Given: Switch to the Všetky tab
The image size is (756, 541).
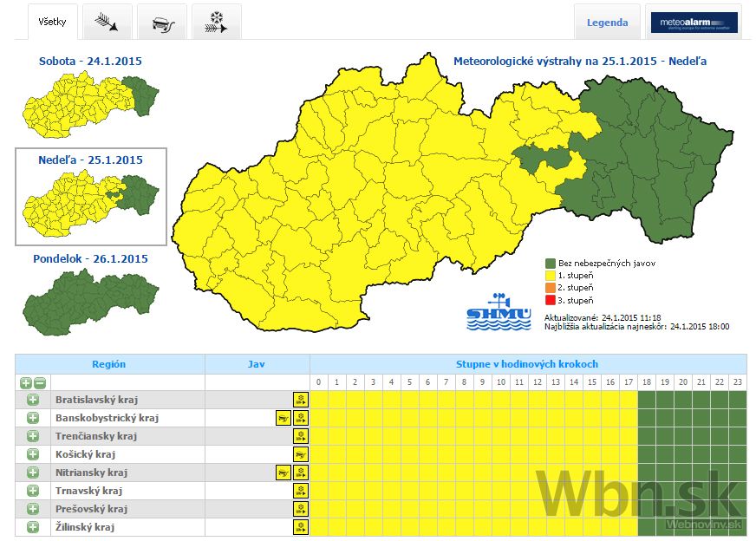Looking at the screenshot, I should coord(53,22).
